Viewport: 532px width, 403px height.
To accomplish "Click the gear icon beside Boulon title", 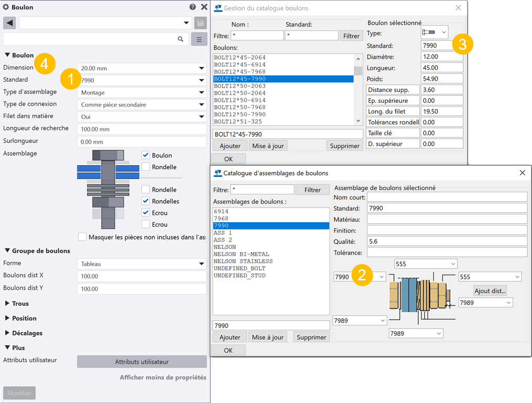I will (6, 7).
